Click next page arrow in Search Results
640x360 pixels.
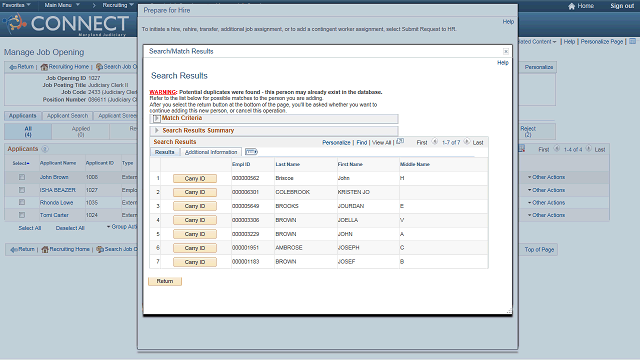tap(467, 142)
